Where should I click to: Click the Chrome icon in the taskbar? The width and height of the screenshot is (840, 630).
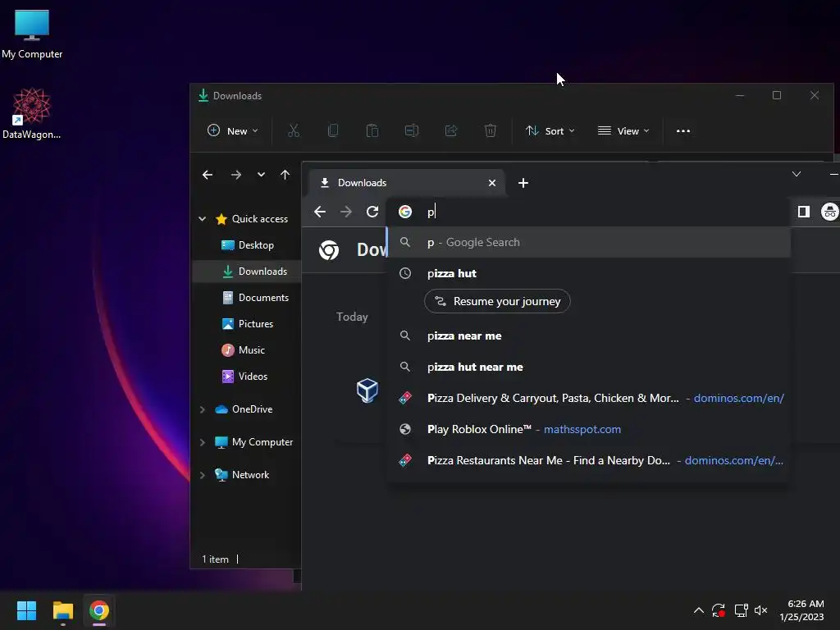pos(99,610)
